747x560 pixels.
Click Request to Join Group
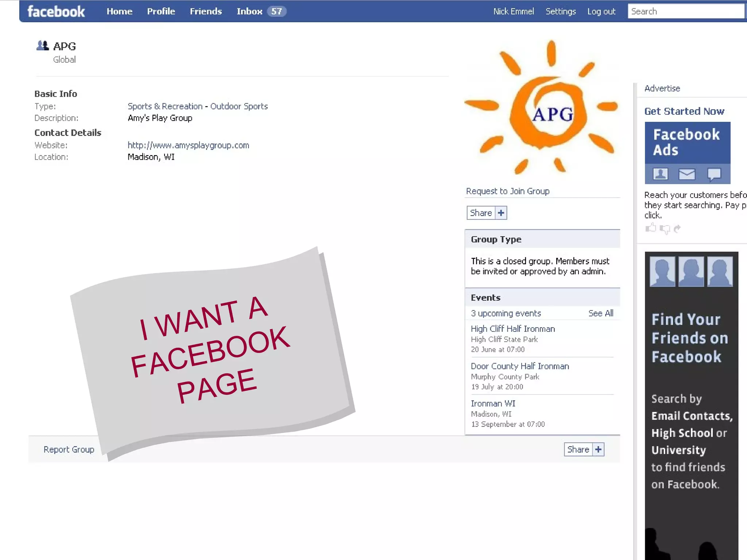508,191
